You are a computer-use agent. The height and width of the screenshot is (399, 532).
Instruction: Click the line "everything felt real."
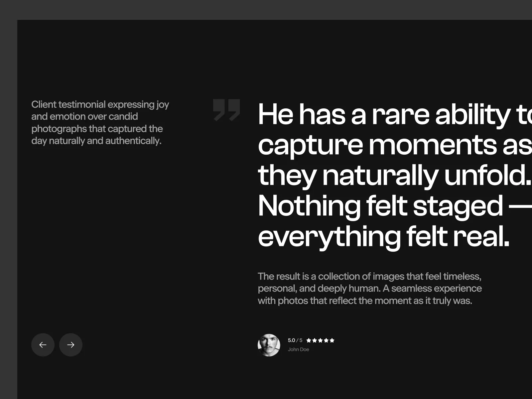(383, 237)
